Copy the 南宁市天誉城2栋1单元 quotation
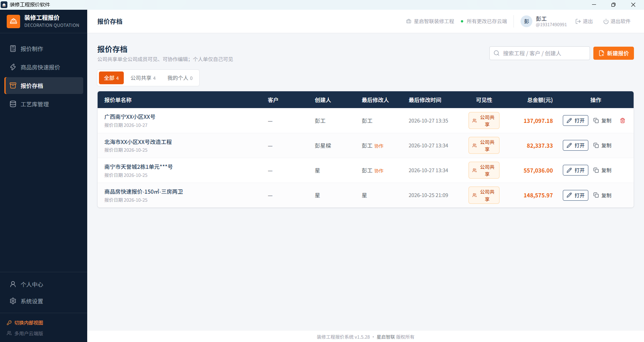The height and width of the screenshot is (342, 644). (602, 170)
